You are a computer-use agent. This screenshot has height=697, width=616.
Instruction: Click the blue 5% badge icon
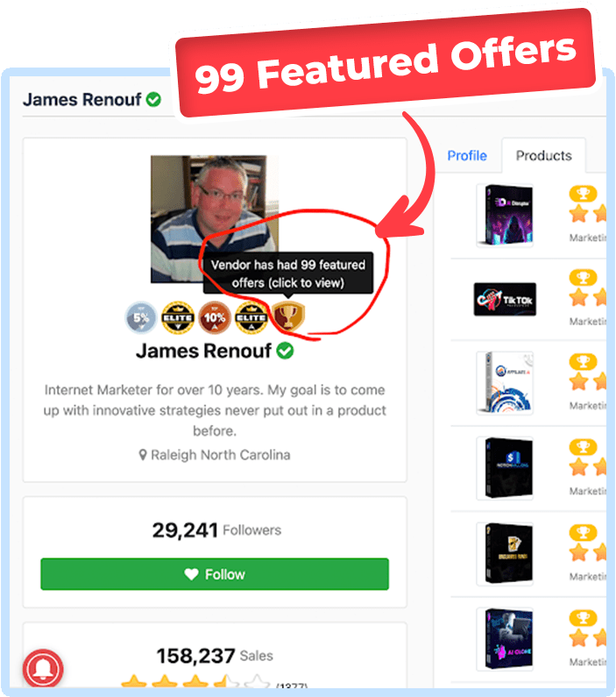(141, 317)
